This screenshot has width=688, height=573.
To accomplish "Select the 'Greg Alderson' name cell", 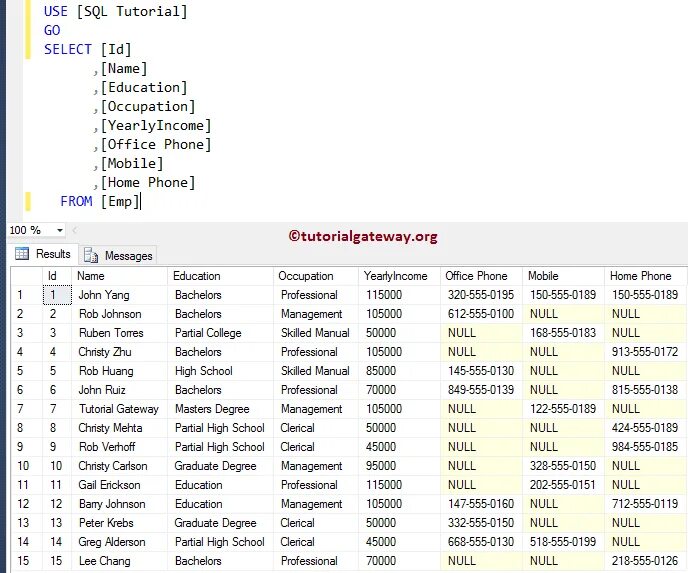I will click(119, 542).
